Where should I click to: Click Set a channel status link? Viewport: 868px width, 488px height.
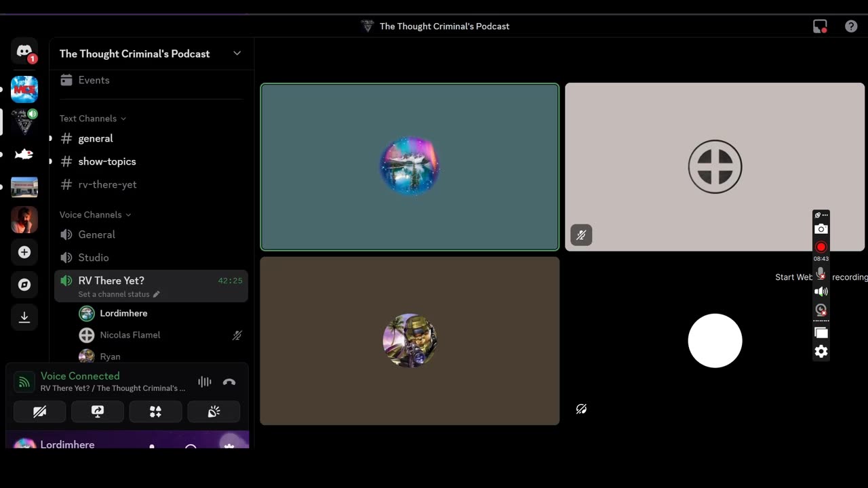(x=114, y=294)
